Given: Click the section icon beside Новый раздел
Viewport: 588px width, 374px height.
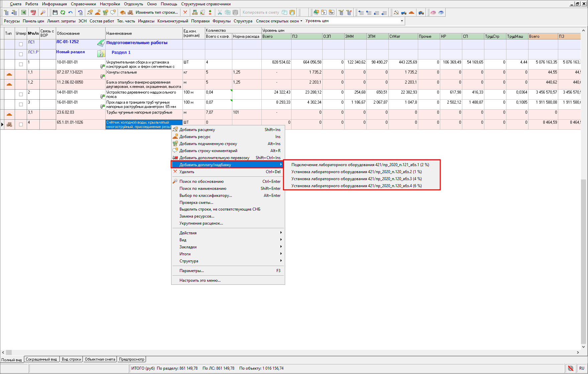Looking at the screenshot, I should [x=101, y=53].
